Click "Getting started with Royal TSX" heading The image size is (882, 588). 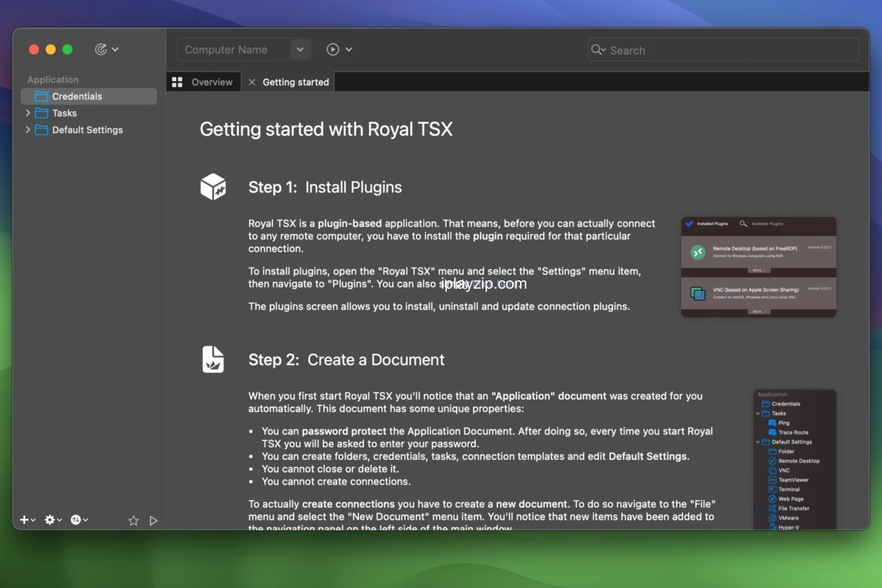point(326,129)
